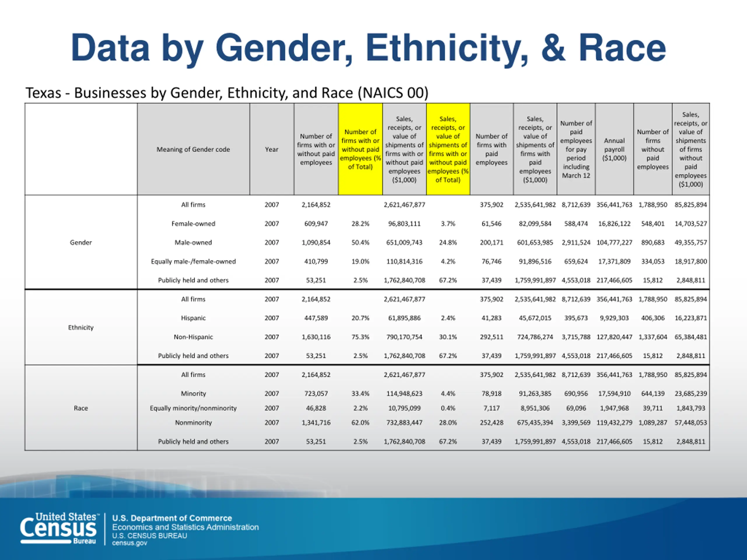Click the Meaning of Gender code header
This screenshot has width=747, height=560.
coord(193,149)
